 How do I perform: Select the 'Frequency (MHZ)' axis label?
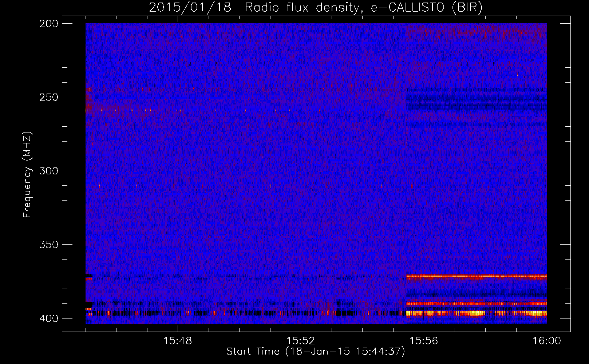pos(27,174)
